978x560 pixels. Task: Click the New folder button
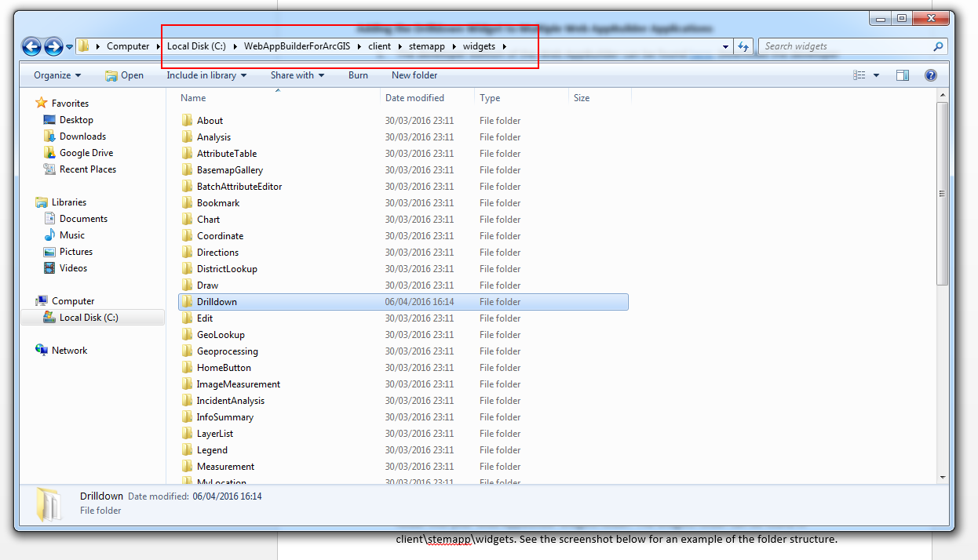pos(414,75)
